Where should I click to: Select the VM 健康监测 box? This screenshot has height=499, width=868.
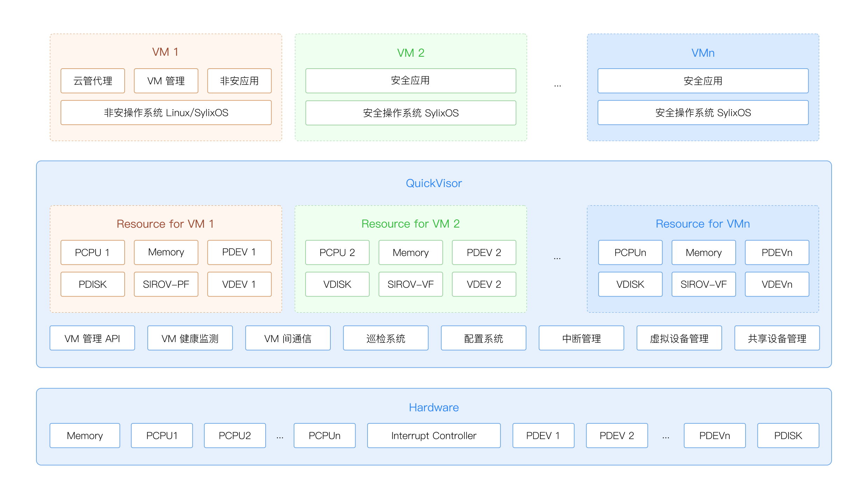pos(190,338)
